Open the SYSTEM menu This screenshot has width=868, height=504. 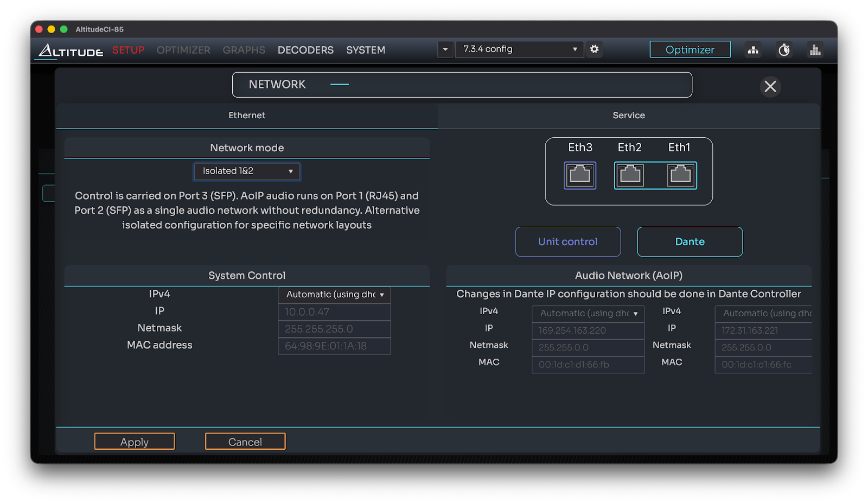click(x=366, y=50)
